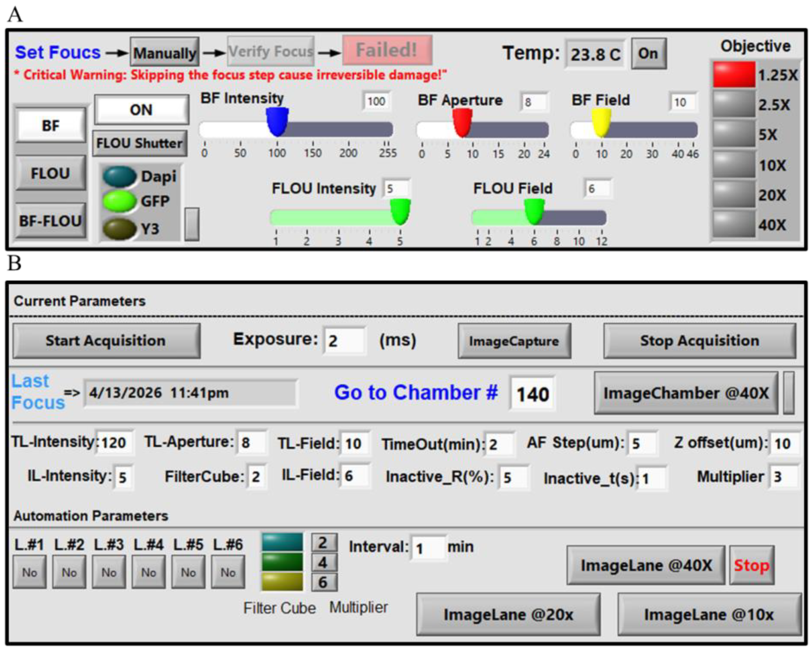Toggle lane L.#2 No button
This screenshot has width=812, height=651.
point(69,572)
